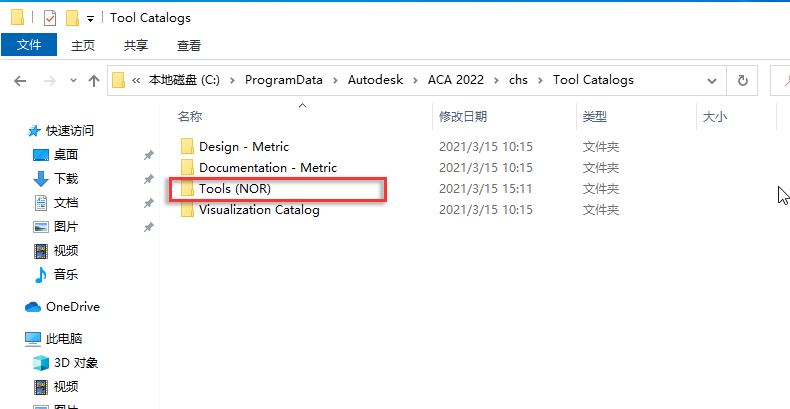Refresh the current folder view
Image resolution: width=790 pixels, height=409 pixels.
click(x=742, y=80)
